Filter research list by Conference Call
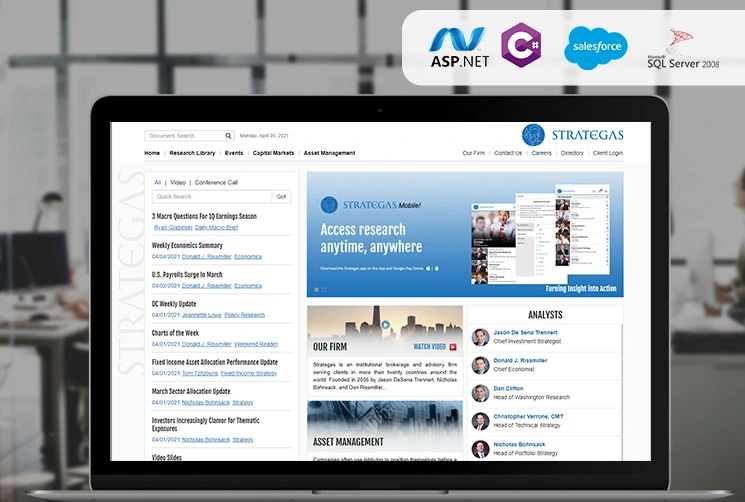 (x=216, y=183)
